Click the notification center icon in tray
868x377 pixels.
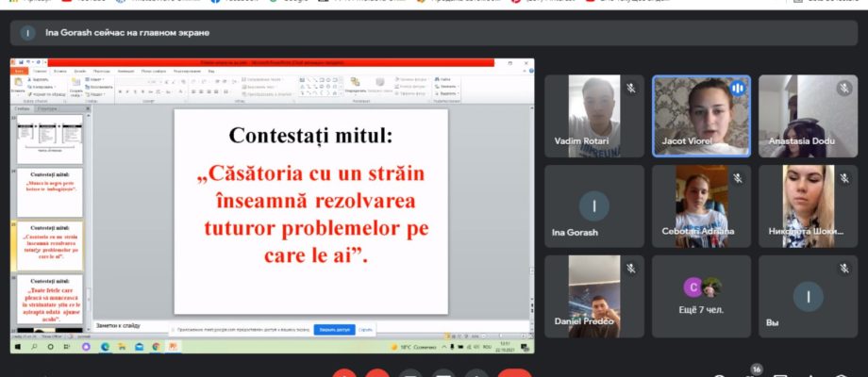pyautogui.click(x=525, y=347)
